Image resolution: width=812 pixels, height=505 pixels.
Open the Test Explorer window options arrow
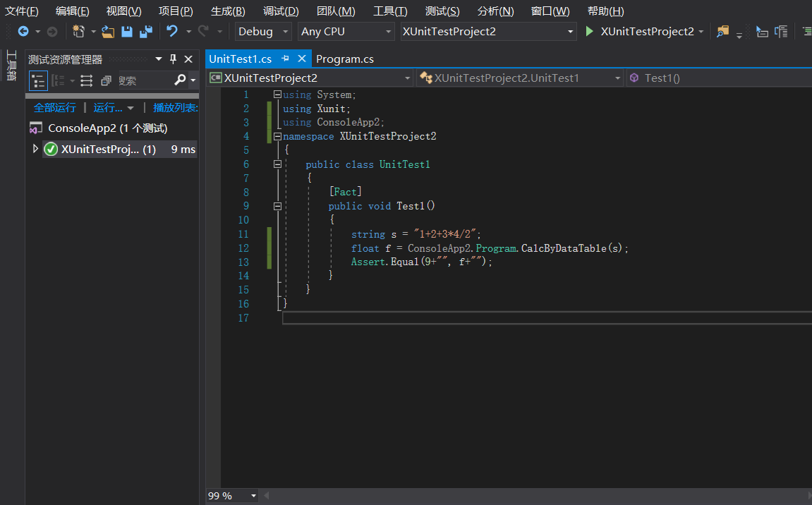click(159, 59)
